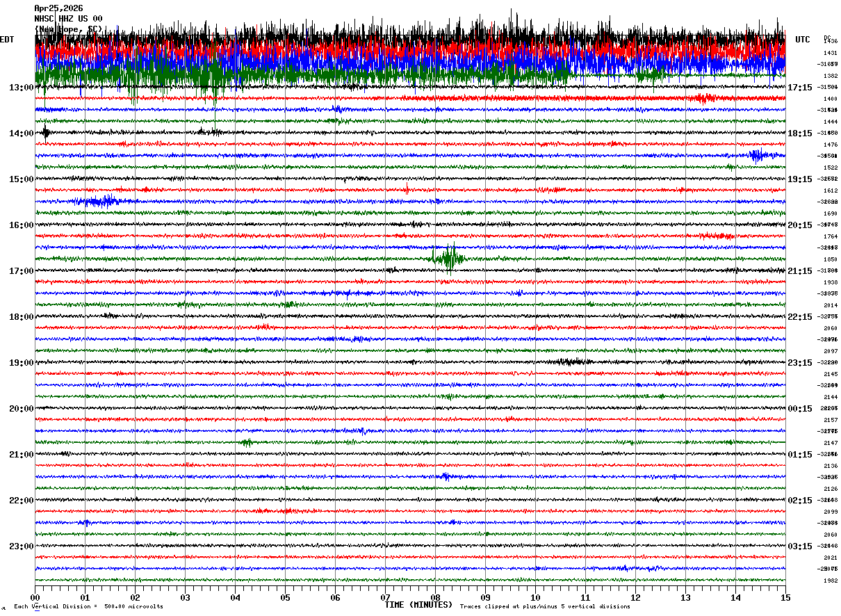Click the DC offset value "2126"

[x=830, y=489]
